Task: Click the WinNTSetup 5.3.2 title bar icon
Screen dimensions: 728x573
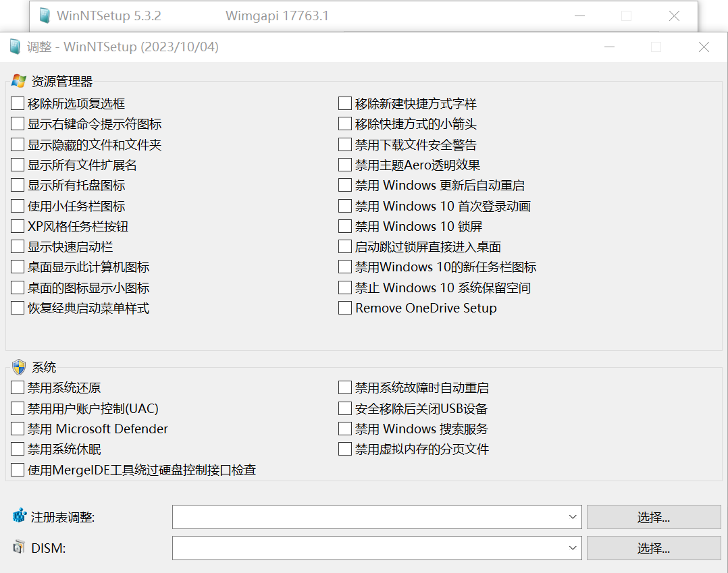Action: point(45,16)
